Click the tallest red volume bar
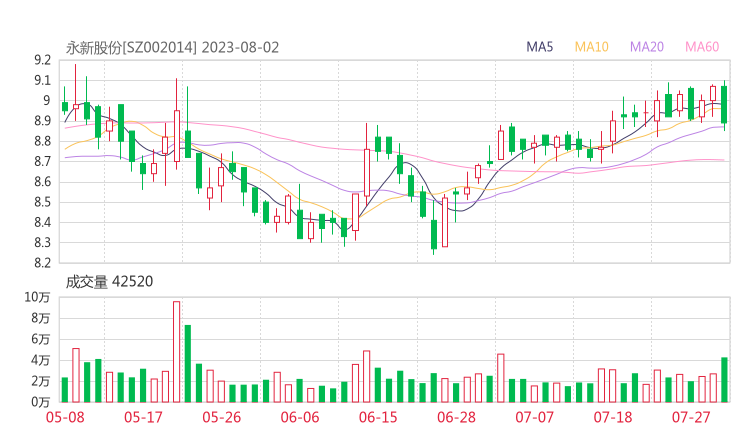The image size is (740, 440). [x=177, y=352]
